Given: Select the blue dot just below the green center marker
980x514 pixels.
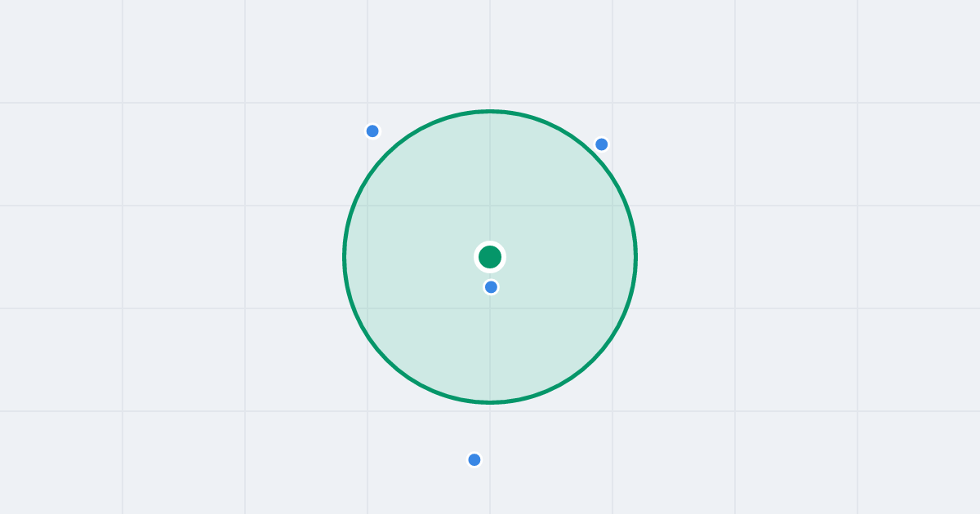Looking at the screenshot, I should pyautogui.click(x=491, y=287).
